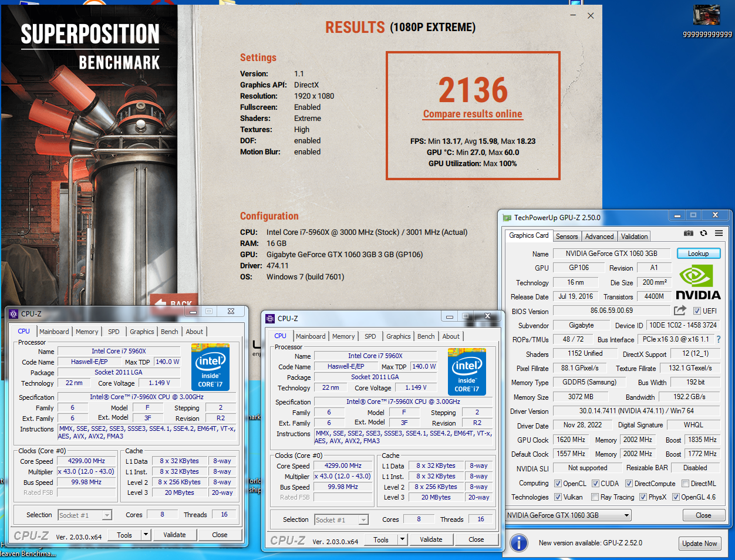Open Bench tab in left CPU-Z window
This screenshot has width=735, height=560.
[170, 332]
